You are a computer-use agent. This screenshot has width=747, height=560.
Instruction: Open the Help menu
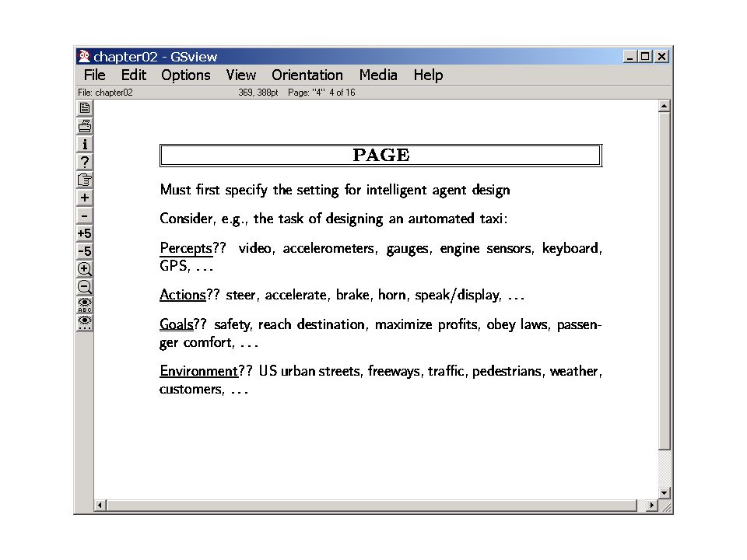428,75
